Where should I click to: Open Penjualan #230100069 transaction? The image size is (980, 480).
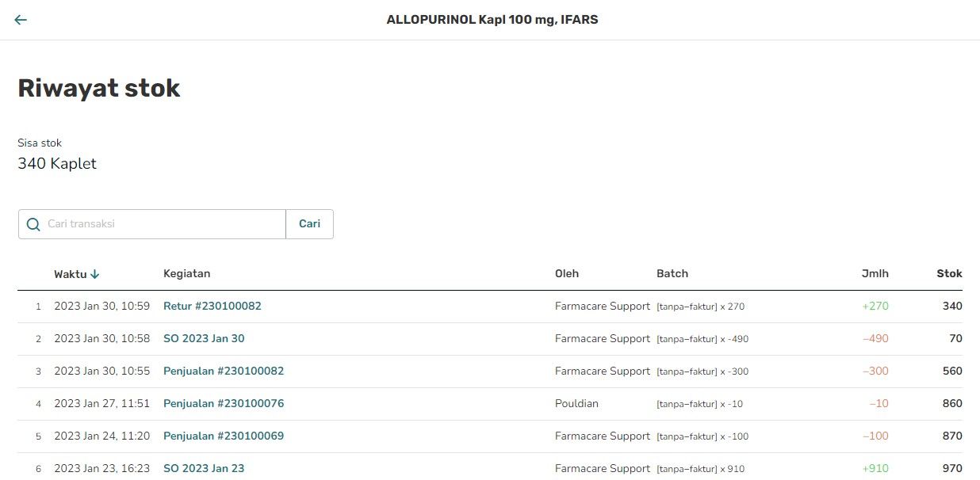[224, 436]
